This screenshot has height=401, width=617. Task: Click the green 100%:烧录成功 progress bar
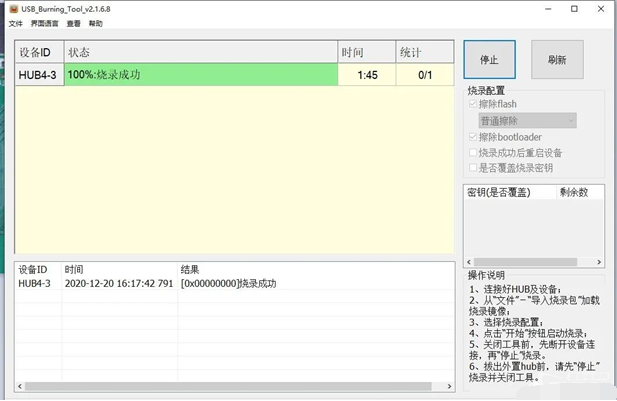pos(200,75)
